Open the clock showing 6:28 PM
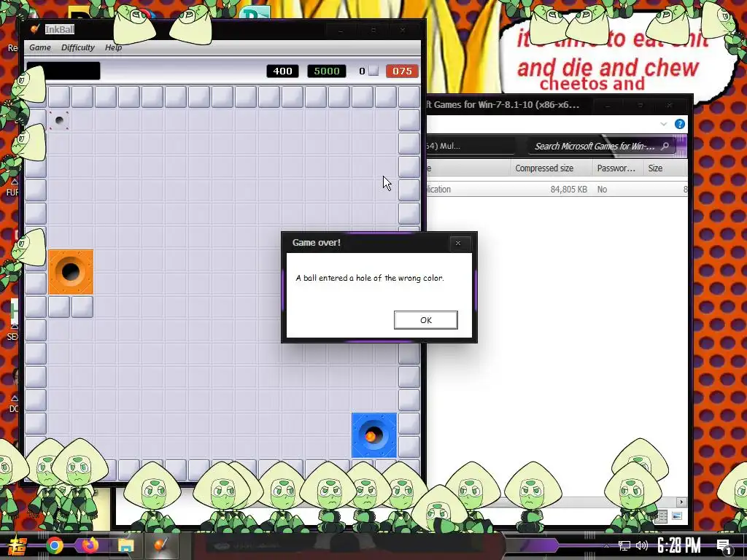Image resolution: width=747 pixels, height=560 pixels. (679, 545)
